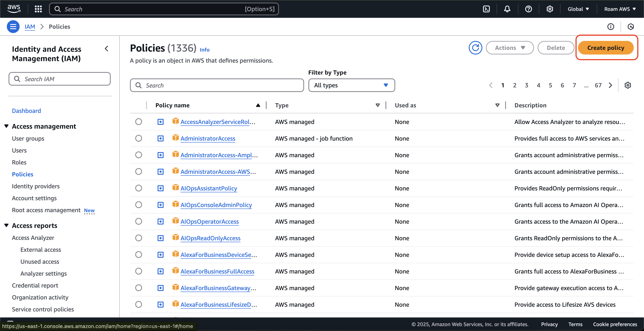Open Users in the sidebar
The width and height of the screenshot is (644, 331).
(x=19, y=150)
